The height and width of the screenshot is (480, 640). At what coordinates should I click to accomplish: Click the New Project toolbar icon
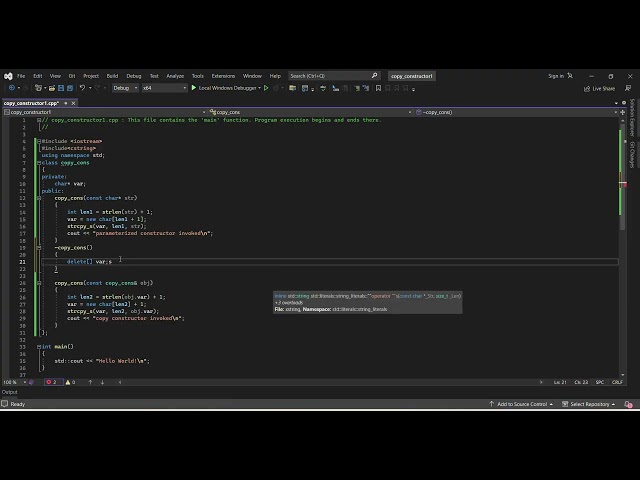38,88
